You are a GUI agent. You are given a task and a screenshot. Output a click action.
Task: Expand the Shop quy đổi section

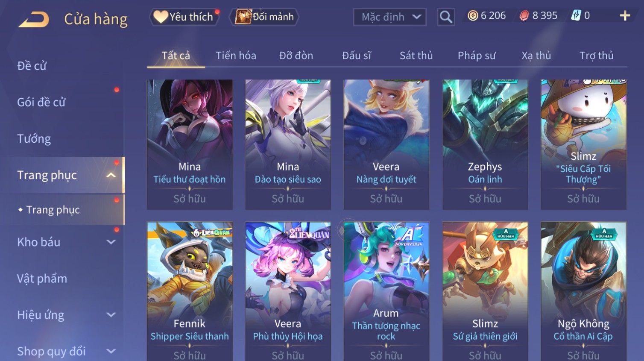pyautogui.click(x=111, y=351)
